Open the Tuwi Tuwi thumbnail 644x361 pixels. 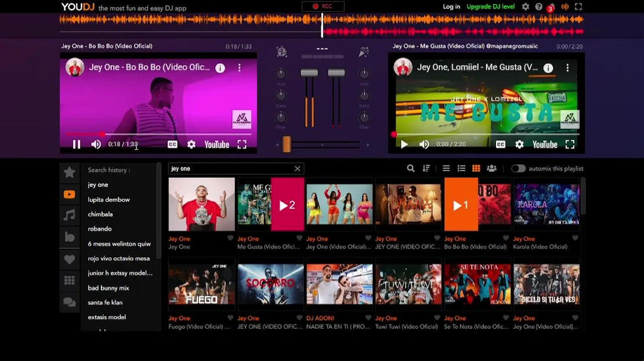[x=408, y=284]
